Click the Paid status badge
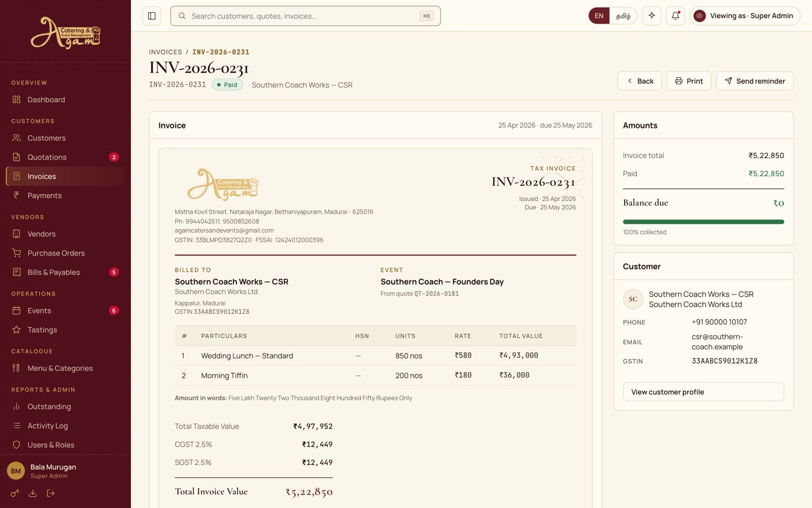Screen dimensions: 812x508 [227, 85]
